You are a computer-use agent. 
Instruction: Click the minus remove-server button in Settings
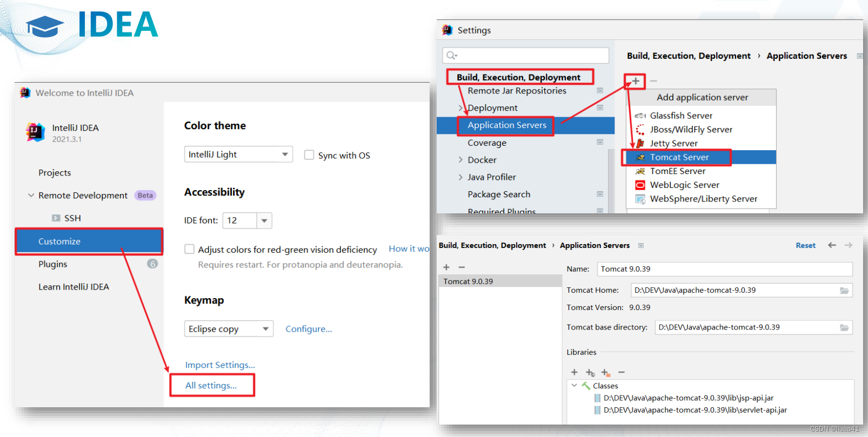[653, 81]
